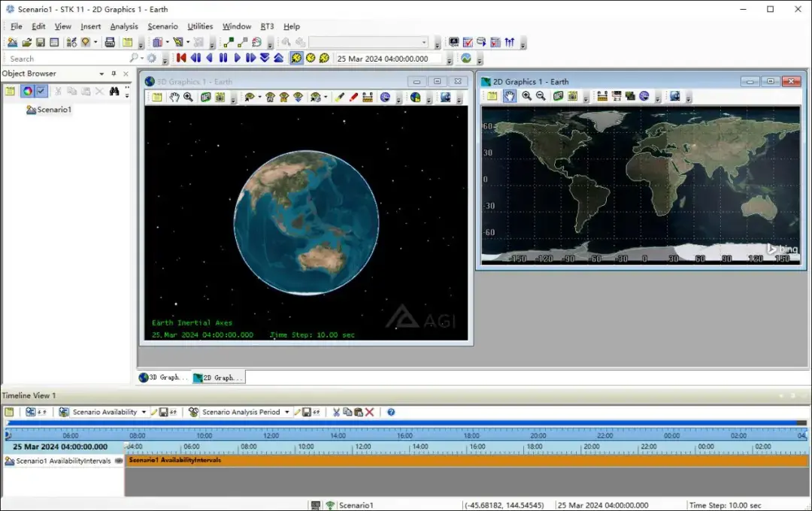Viewport: 812px width, 511px height.
Task: Click zoom in icon on 2D Graphics toolbar
Action: point(526,96)
